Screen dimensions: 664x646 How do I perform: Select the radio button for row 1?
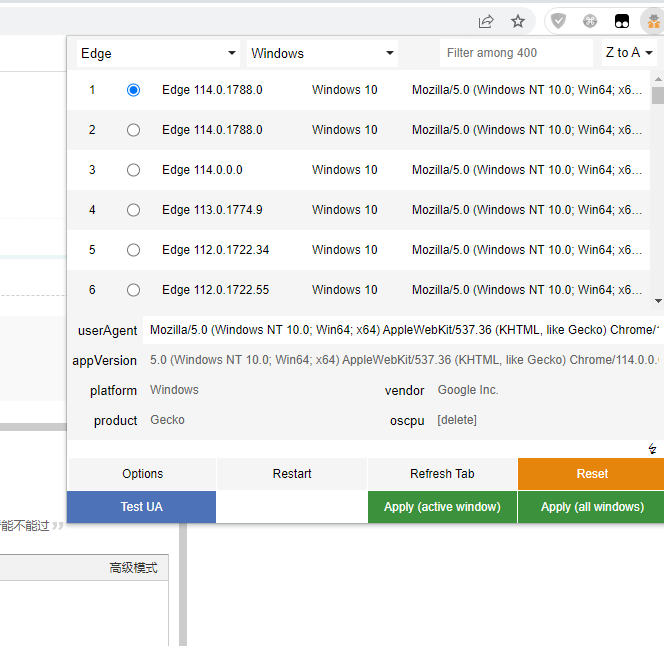[133, 90]
